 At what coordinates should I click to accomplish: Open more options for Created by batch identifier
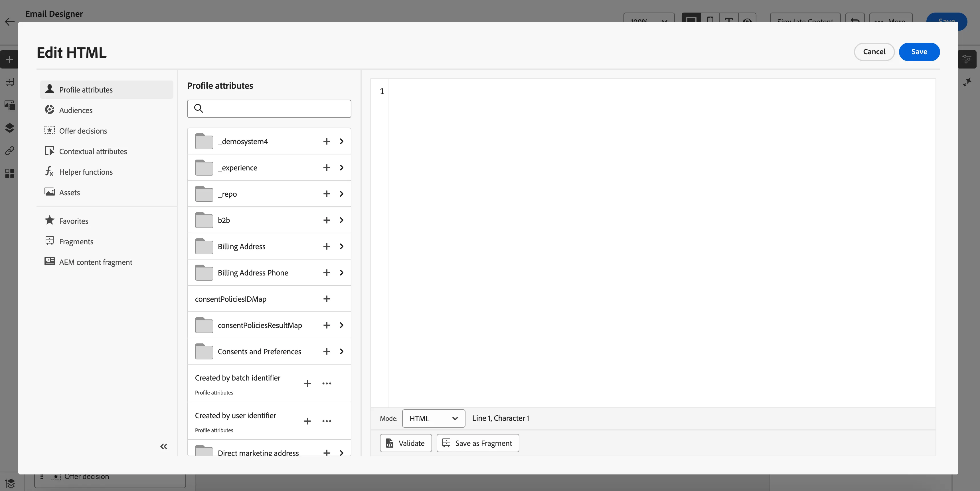pyautogui.click(x=327, y=383)
